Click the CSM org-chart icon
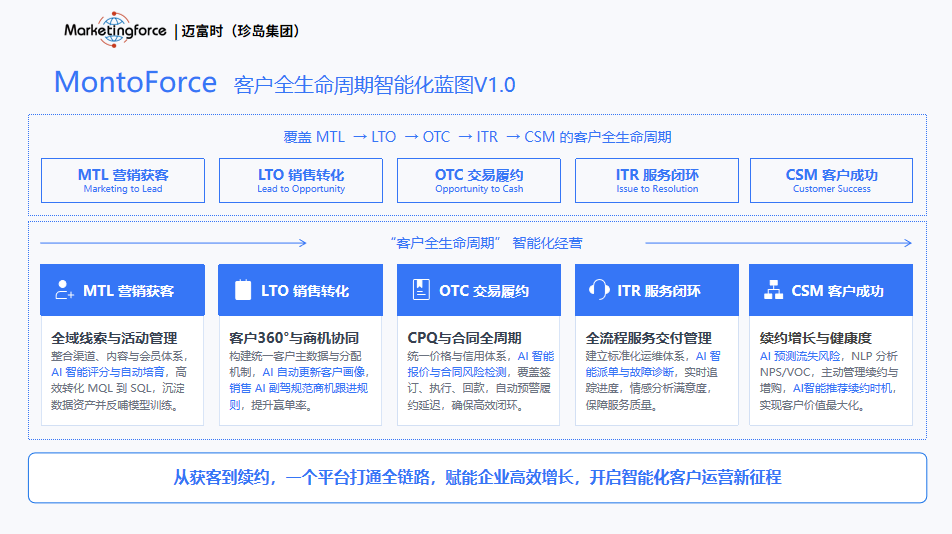This screenshot has height=534, width=952. click(773, 289)
